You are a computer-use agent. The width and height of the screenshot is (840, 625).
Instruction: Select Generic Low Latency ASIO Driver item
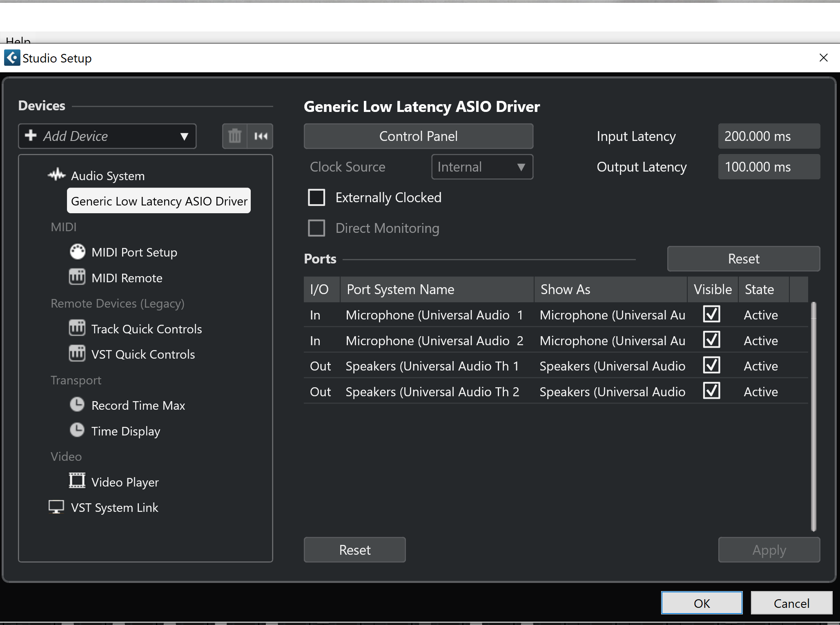click(159, 201)
